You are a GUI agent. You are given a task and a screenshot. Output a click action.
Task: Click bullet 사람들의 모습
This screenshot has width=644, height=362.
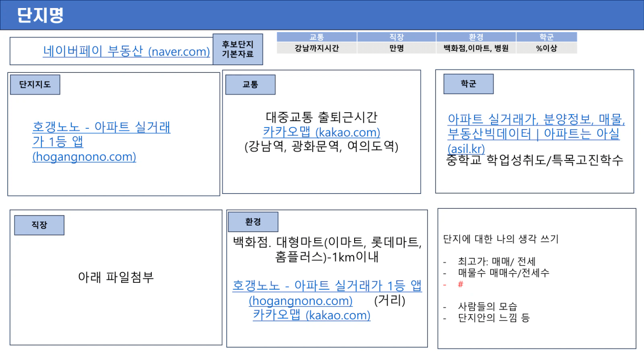click(487, 306)
